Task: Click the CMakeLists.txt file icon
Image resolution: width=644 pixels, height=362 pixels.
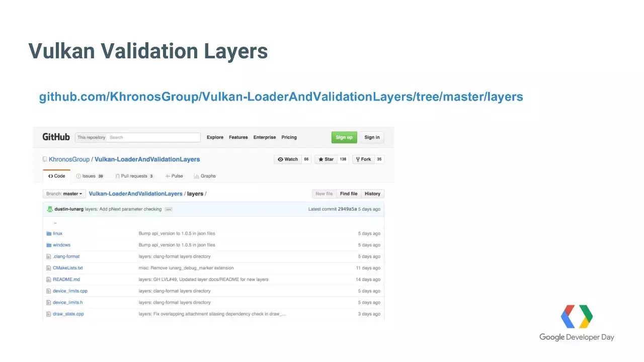Action: 49,268
